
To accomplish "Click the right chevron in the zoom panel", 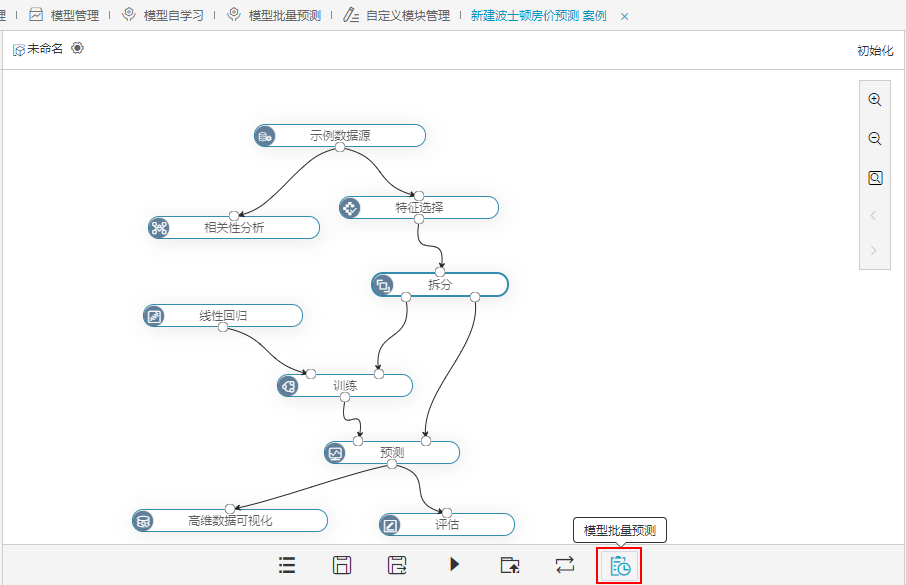I will tap(874, 250).
